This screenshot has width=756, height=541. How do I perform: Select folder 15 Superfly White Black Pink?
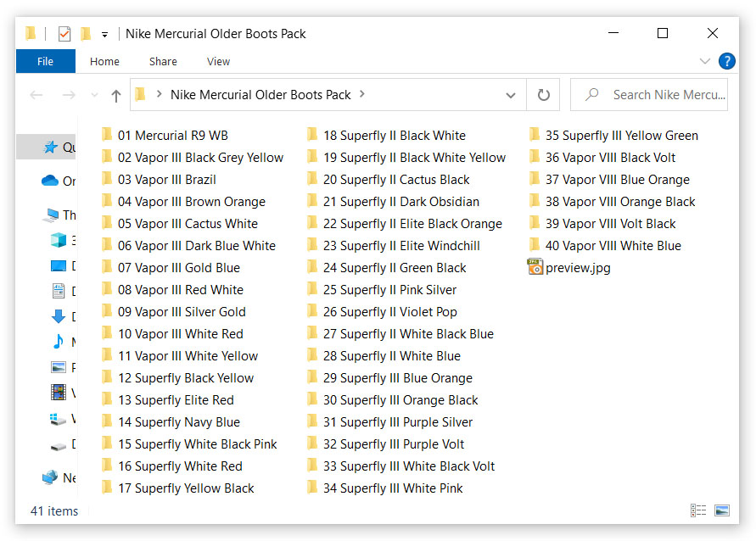click(x=189, y=444)
